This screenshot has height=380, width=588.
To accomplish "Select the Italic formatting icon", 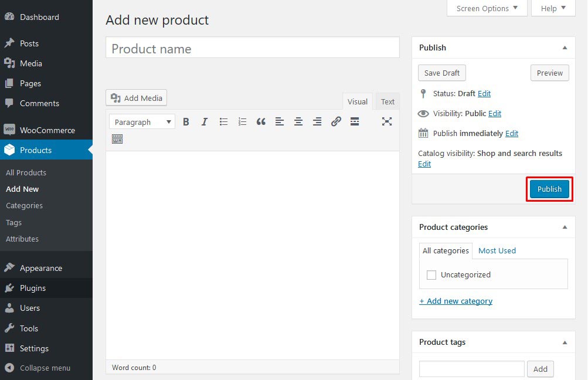I will click(205, 121).
